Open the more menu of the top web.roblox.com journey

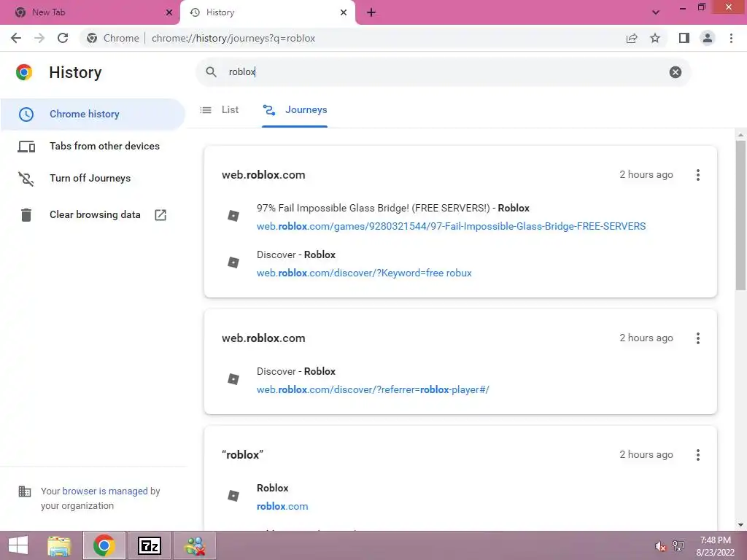tap(698, 175)
